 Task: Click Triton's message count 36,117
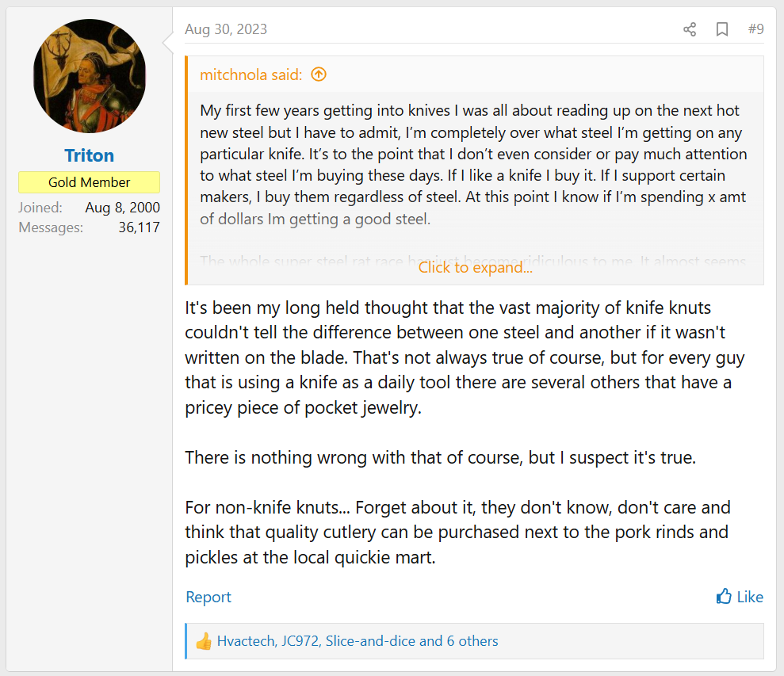[134, 227]
